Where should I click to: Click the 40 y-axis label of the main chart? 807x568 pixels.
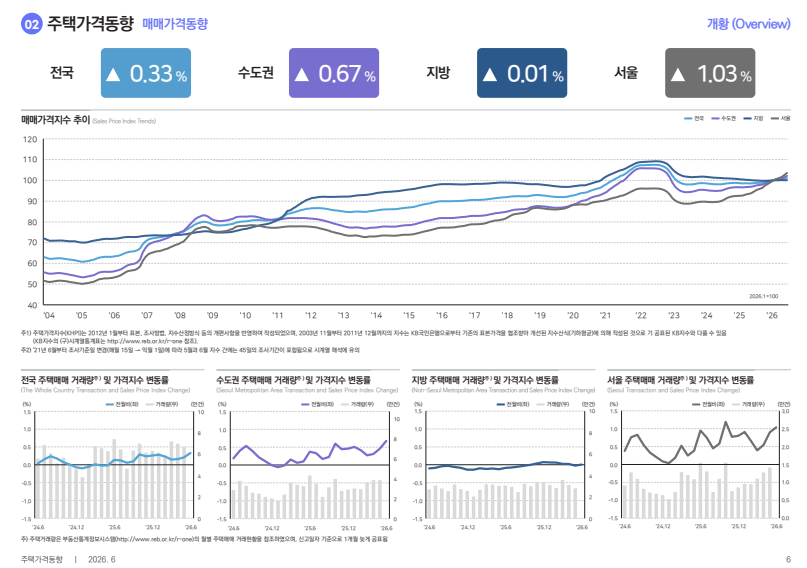click(32, 305)
